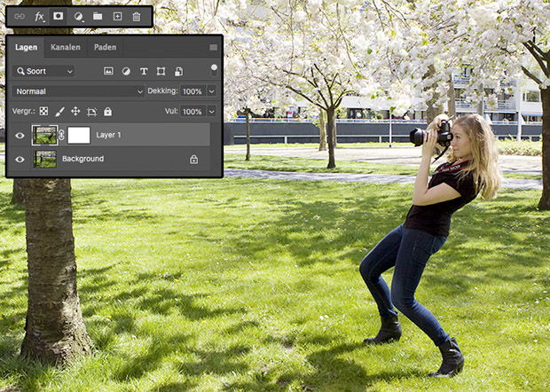Click the Dekking 100% value field

[192, 91]
